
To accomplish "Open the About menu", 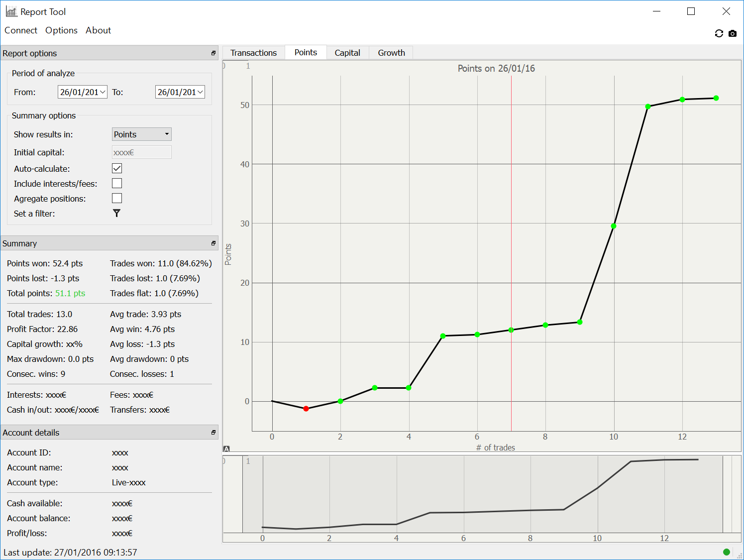I will [98, 30].
